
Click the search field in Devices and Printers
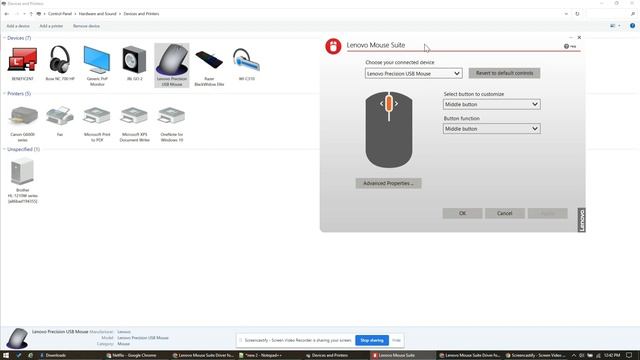pos(608,14)
